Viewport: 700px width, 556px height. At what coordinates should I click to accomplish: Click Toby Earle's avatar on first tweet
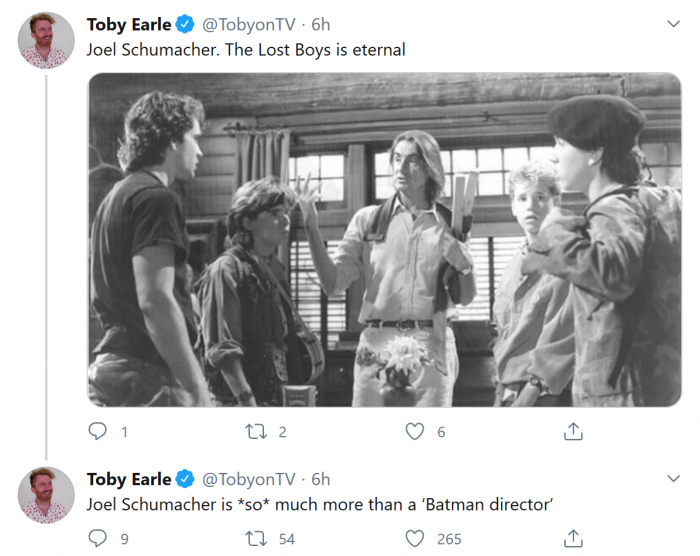coord(46,40)
